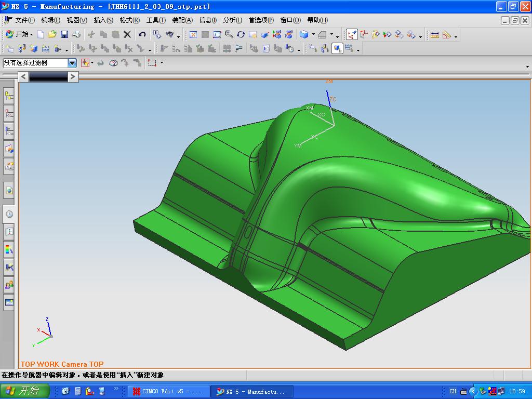
Task: Click the view triad at bottom left
Action: pyautogui.click(x=43, y=333)
